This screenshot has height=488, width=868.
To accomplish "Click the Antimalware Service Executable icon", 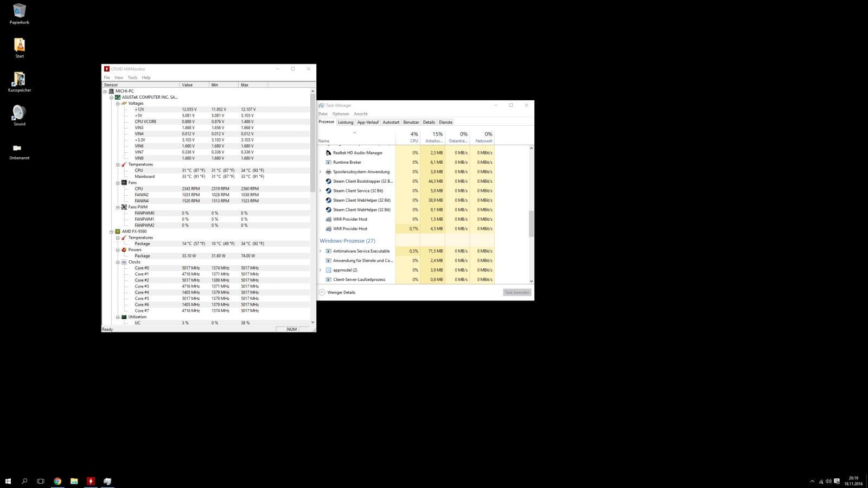I will click(x=328, y=251).
